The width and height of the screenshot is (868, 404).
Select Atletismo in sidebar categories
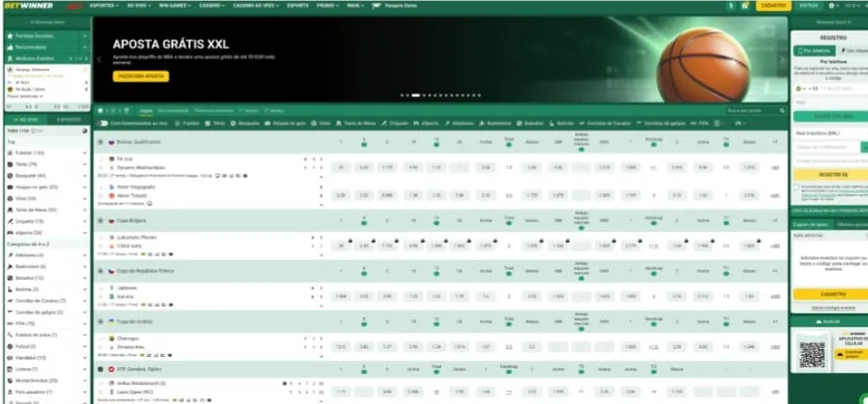tap(47, 256)
